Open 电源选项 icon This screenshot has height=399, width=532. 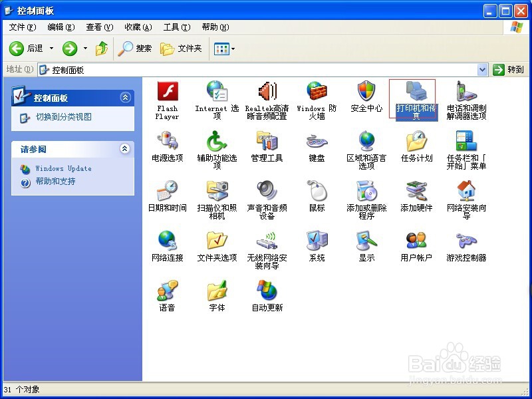click(x=168, y=141)
